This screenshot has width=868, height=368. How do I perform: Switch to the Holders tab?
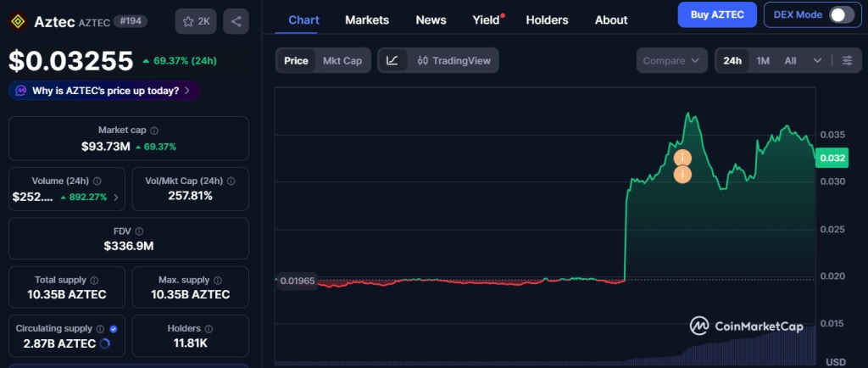tap(547, 20)
